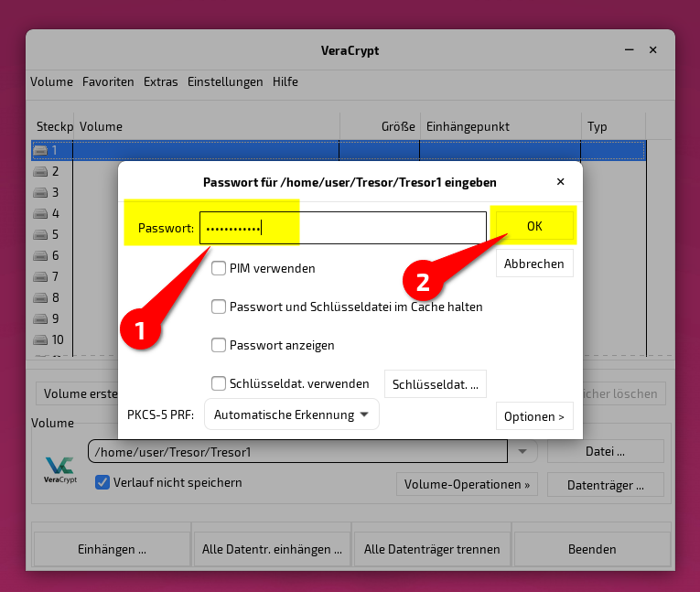Image resolution: width=700 pixels, height=592 pixels.
Task: Confirm password with OK button
Action: click(x=534, y=226)
